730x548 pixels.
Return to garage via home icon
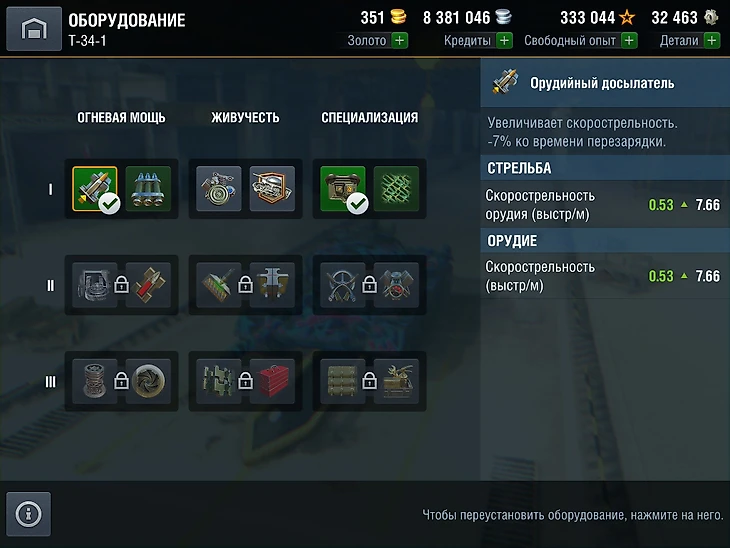34,29
